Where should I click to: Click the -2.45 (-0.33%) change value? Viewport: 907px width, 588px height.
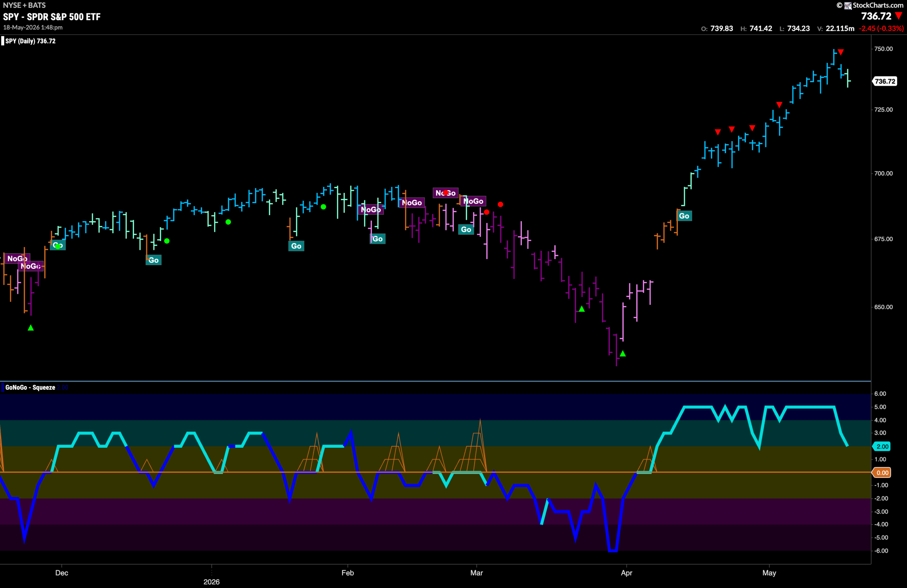click(881, 29)
